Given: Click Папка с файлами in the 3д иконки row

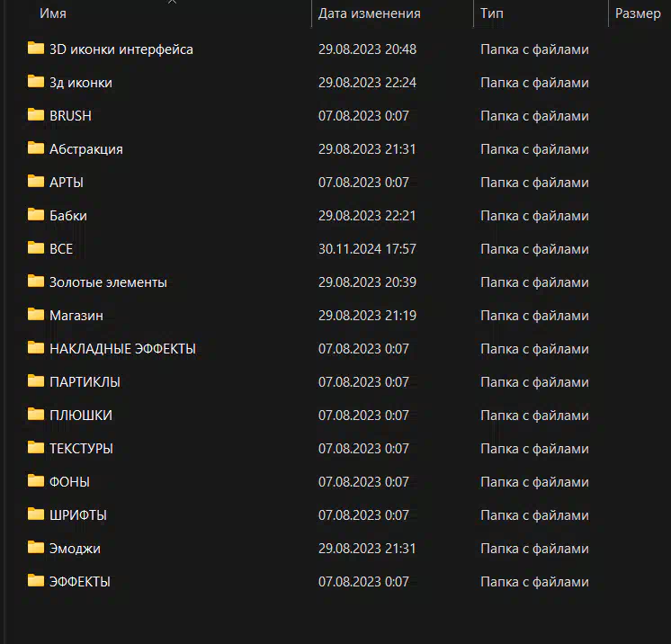Looking at the screenshot, I should point(534,83).
